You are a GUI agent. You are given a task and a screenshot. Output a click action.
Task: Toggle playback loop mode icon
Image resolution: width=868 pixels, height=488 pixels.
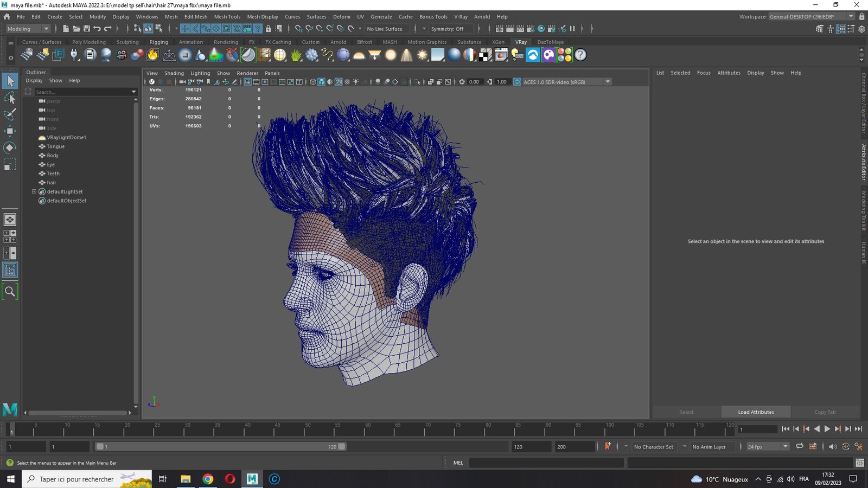(800, 446)
